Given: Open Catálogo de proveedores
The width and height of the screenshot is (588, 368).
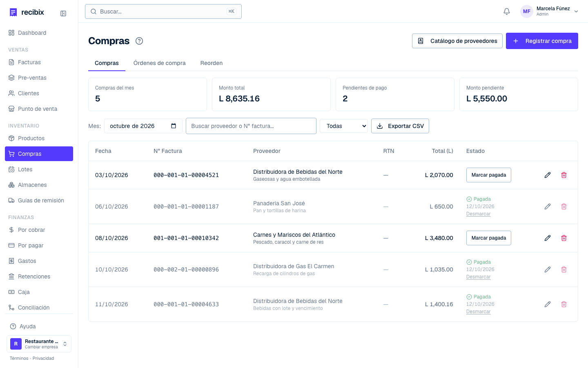Looking at the screenshot, I should coord(457,41).
